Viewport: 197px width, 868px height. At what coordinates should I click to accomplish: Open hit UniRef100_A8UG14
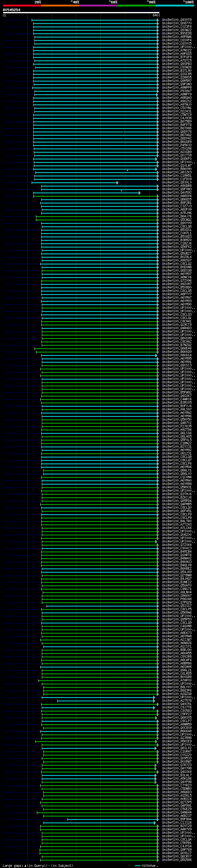[177, 355]
